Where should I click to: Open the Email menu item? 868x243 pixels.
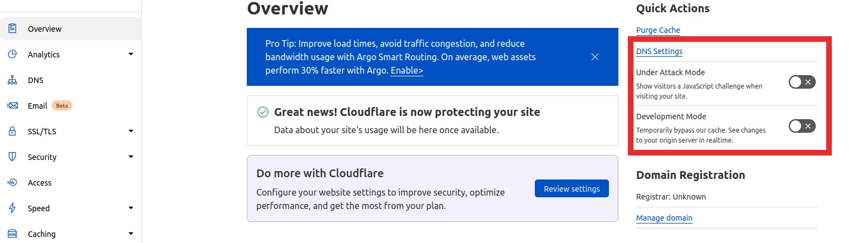tap(37, 106)
